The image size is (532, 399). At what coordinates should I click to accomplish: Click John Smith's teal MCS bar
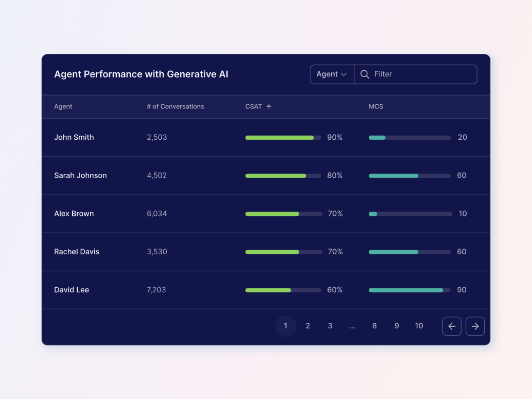click(377, 138)
